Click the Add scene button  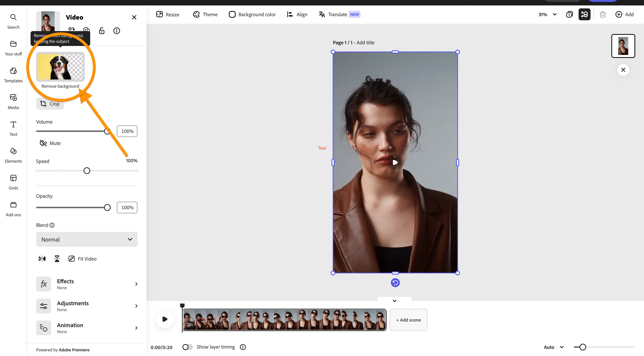tap(408, 320)
